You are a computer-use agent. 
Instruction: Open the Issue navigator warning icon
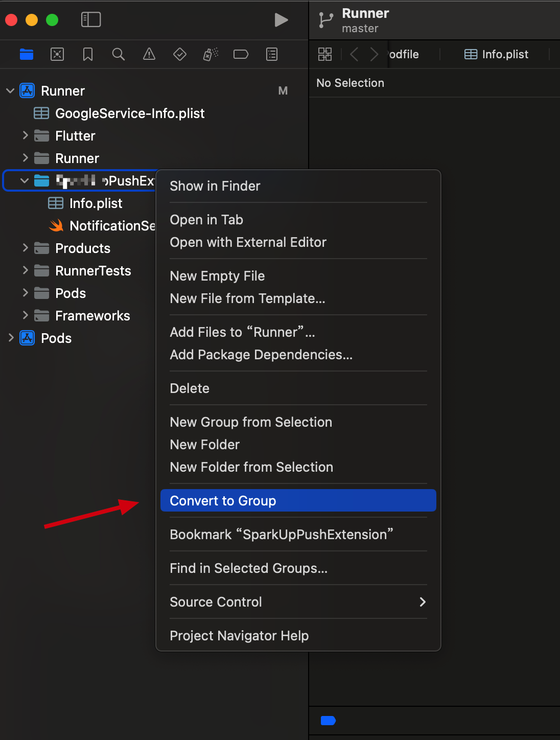(x=149, y=54)
